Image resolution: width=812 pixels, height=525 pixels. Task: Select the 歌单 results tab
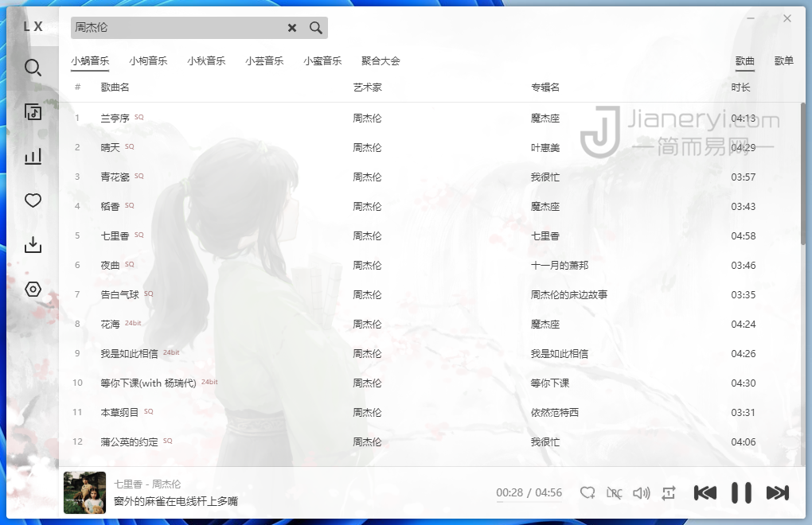[783, 61]
